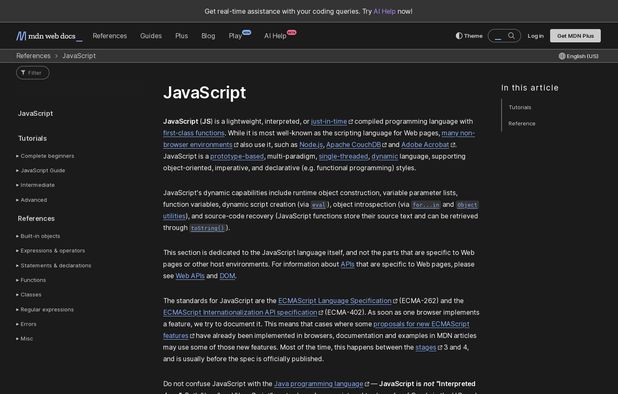This screenshot has height=394, width=618.
Task: Open the Guides menu
Action: pos(151,36)
